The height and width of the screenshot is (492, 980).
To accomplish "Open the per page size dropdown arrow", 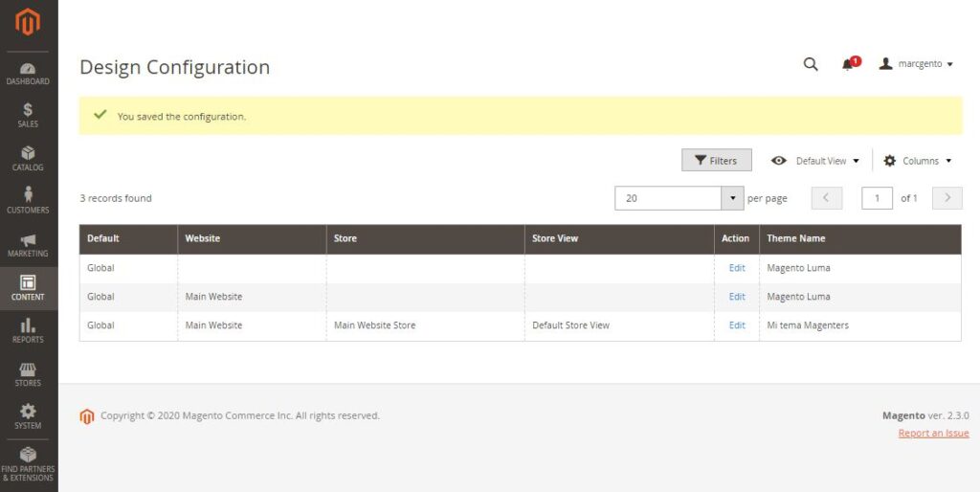I will point(732,198).
